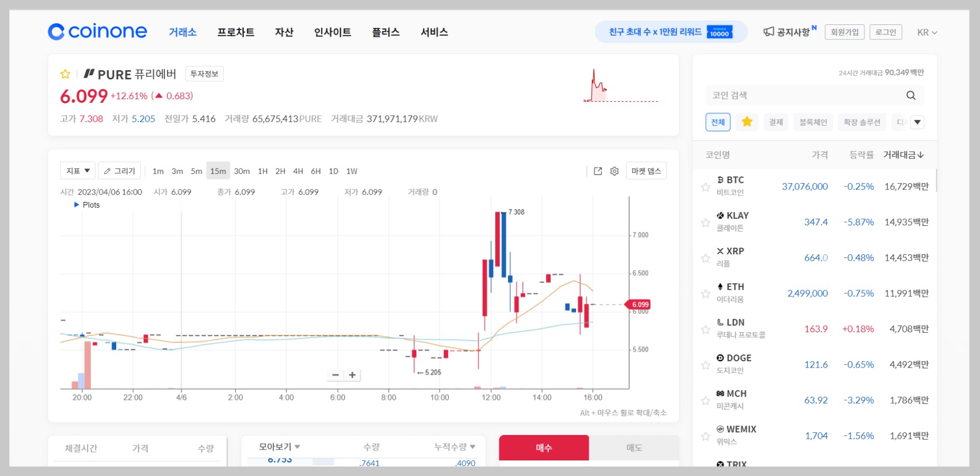The image size is (980, 476).
Task: Click the 코인 검색 search field
Action: coord(815,96)
